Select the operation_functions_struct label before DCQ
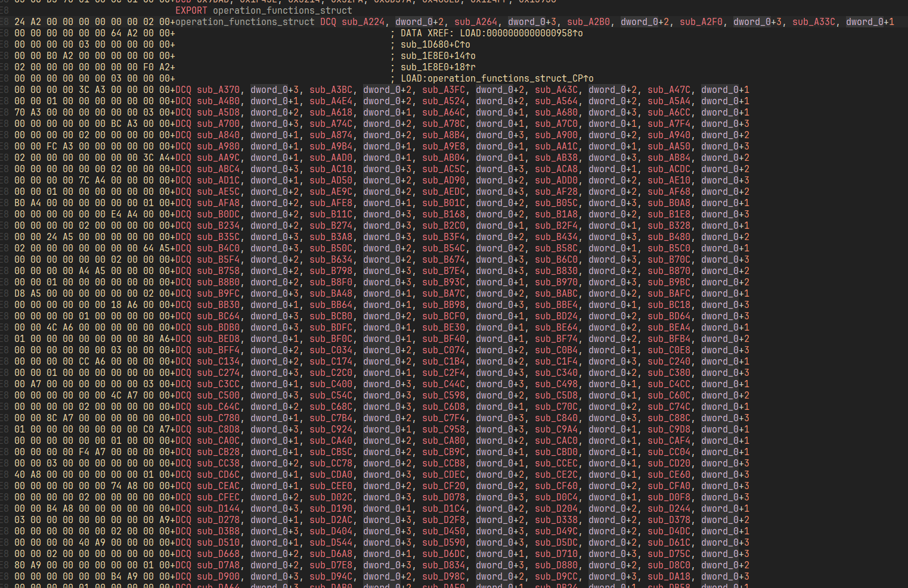 coord(244,22)
